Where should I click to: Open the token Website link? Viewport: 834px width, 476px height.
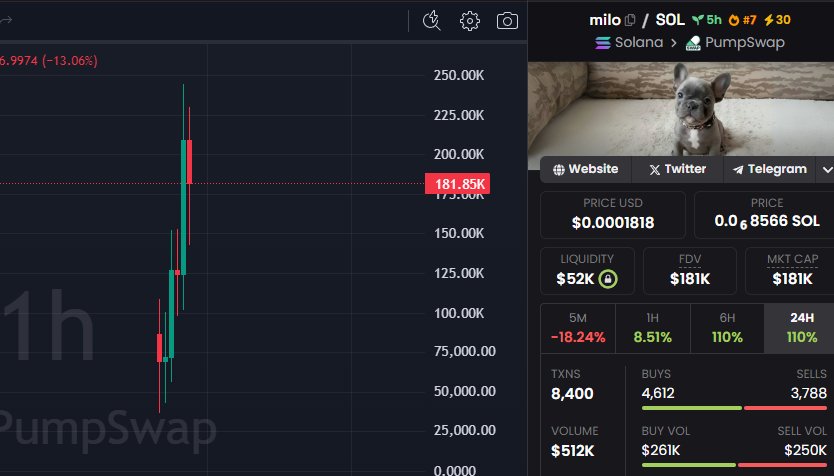(586, 169)
